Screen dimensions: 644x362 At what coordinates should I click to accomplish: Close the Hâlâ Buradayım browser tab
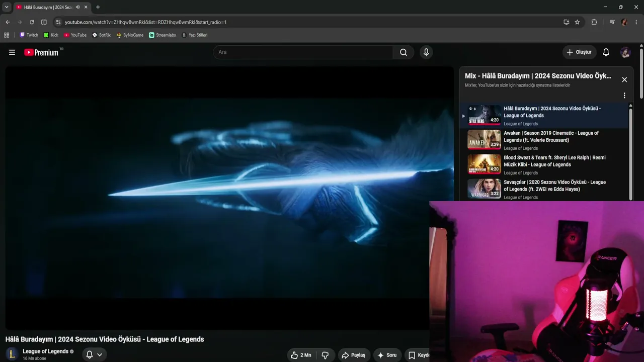coord(86,7)
